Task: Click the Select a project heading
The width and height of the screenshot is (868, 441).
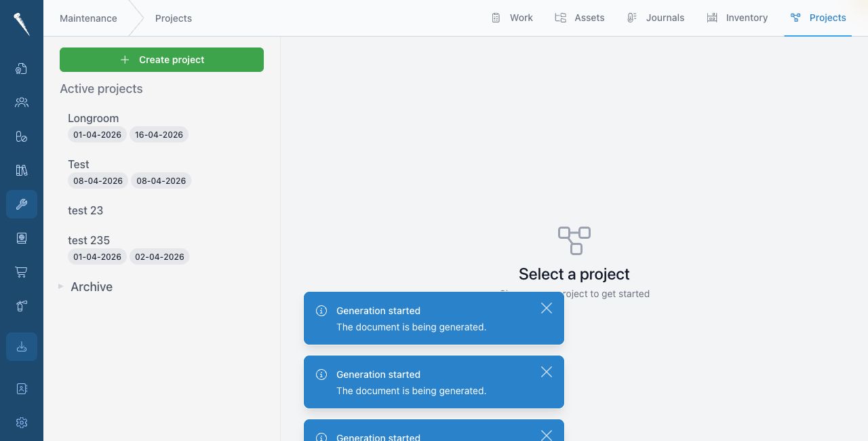Action: (x=574, y=274)
